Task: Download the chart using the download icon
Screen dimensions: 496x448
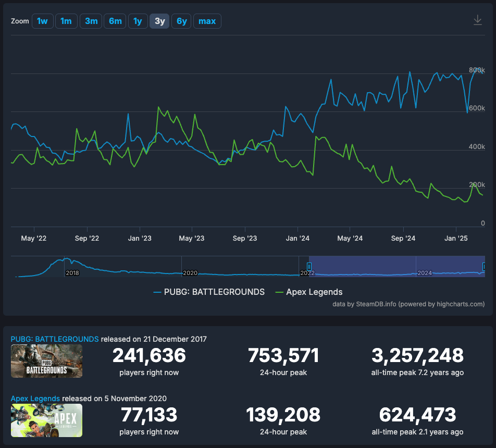Action: [x=477, y=20]
